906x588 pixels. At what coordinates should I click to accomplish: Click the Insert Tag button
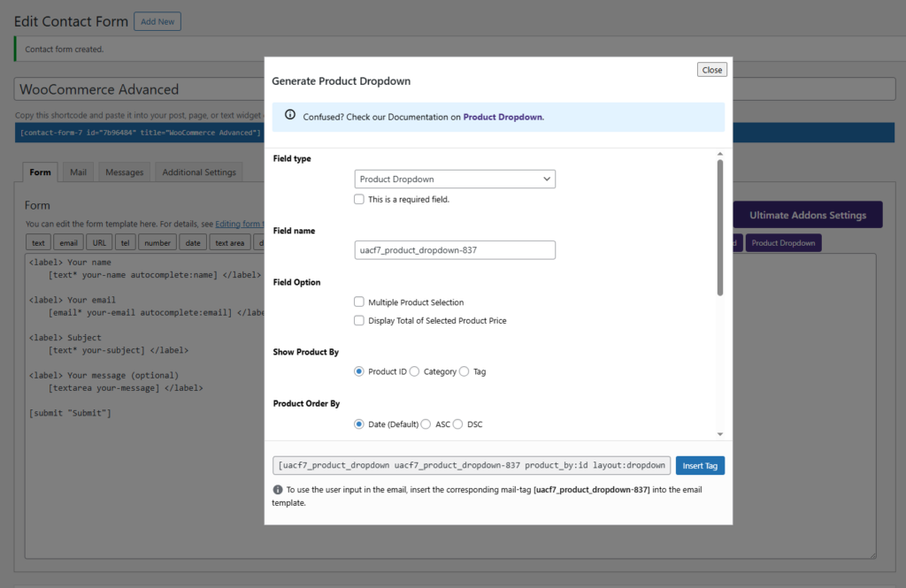tap(700, 466)
